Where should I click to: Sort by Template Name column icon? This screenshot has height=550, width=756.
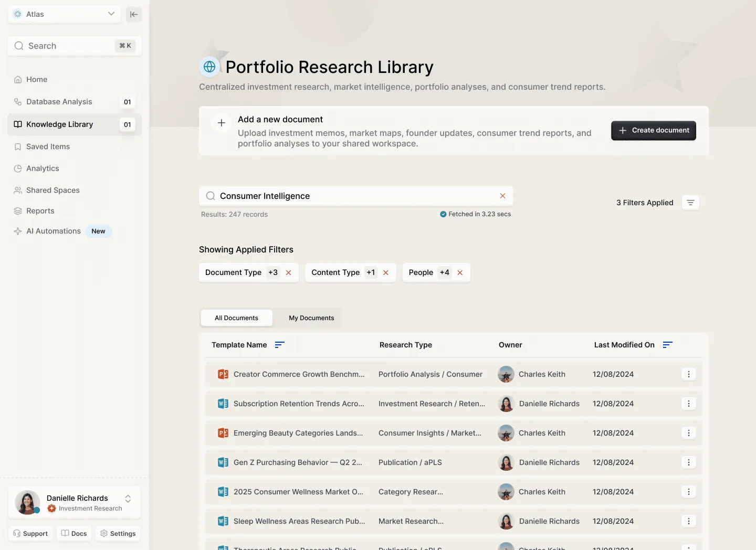pos(280,345)
